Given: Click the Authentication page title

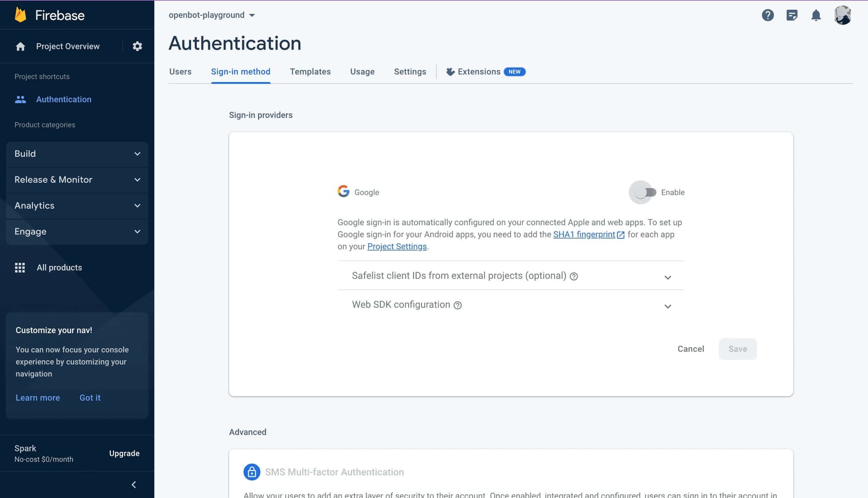Looking at the screenshot, I should 235,43.
